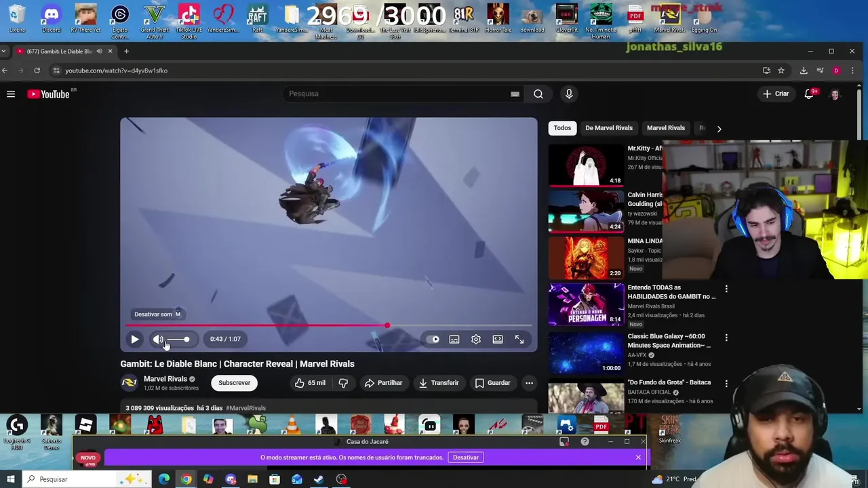Viewport: 868px width, 488px height.
Task: Reload the page in Chrome
Action: coord(37,70)
